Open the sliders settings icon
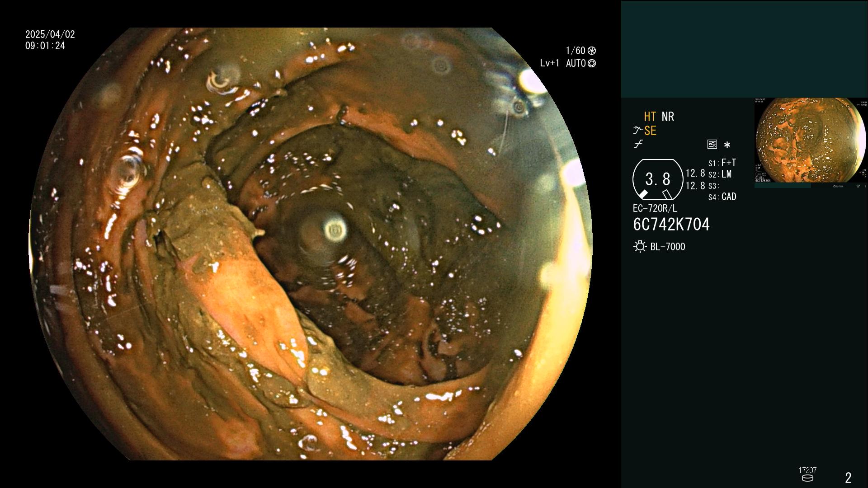 [x=712, y=145]
